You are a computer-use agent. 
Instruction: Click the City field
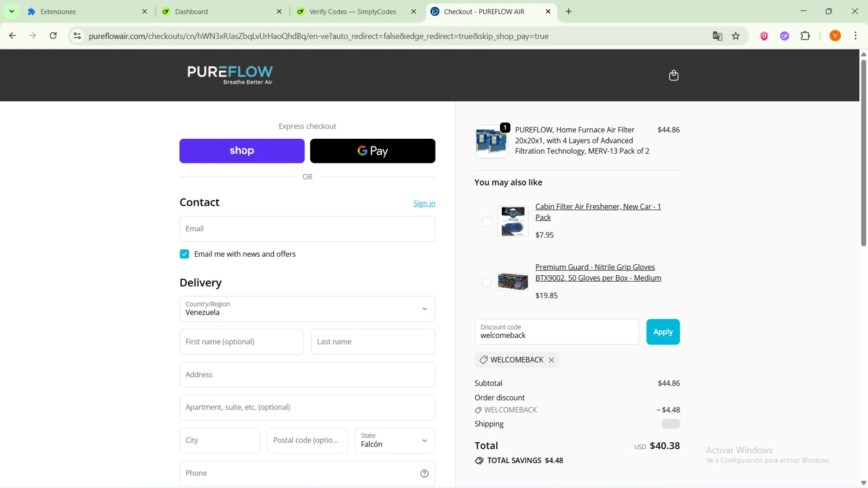point(219,441)
